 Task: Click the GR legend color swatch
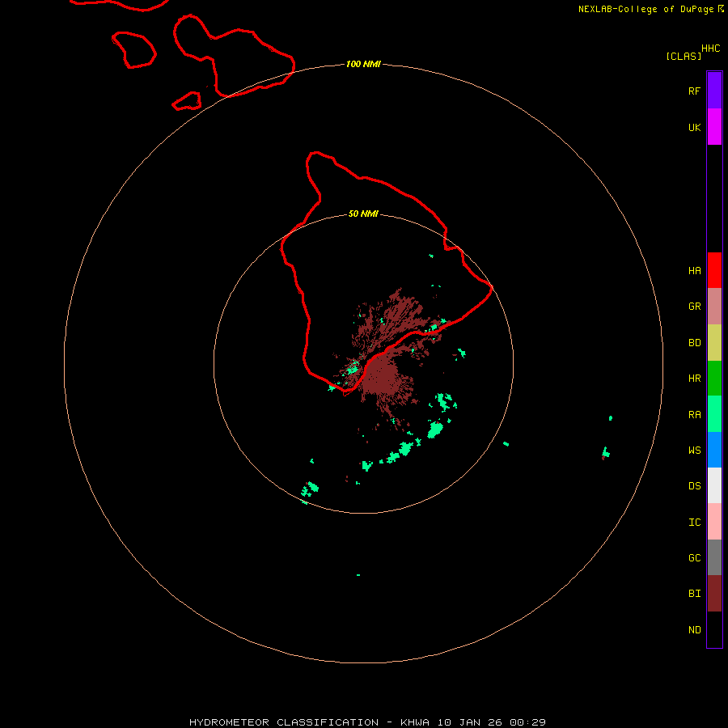[x=714, y=307]
